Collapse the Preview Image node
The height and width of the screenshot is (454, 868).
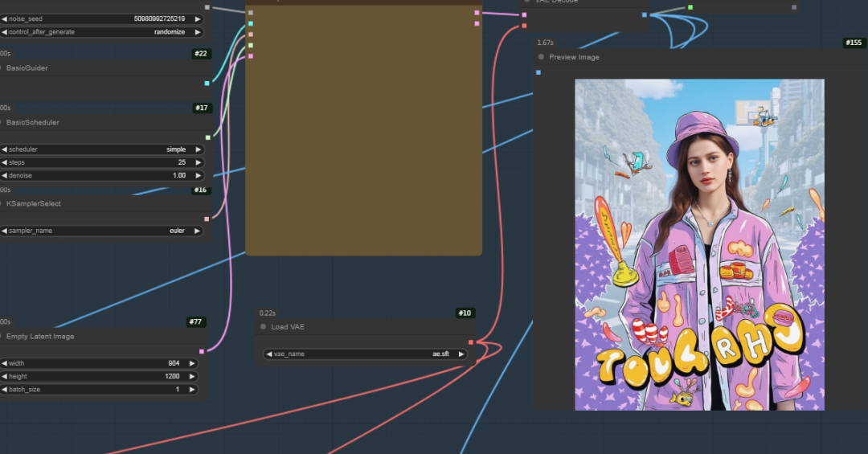coord(541,57)
